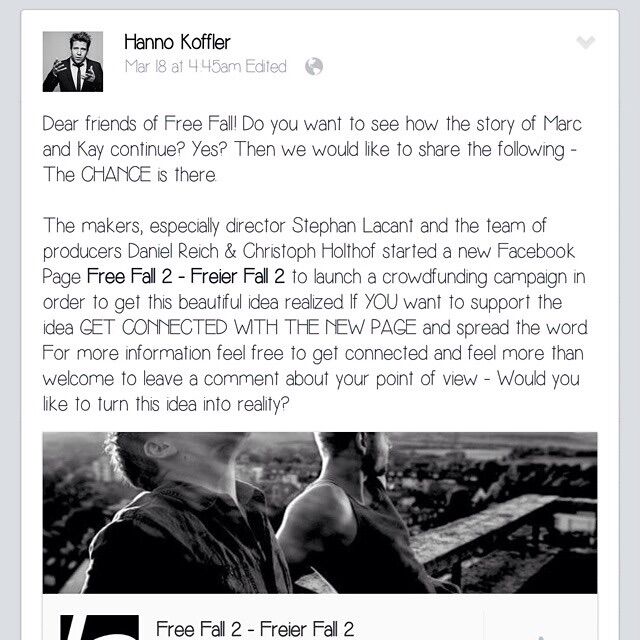Click the closing question about turning the idea into reality
Screen dimensions: 640x640
pos(311,391)
